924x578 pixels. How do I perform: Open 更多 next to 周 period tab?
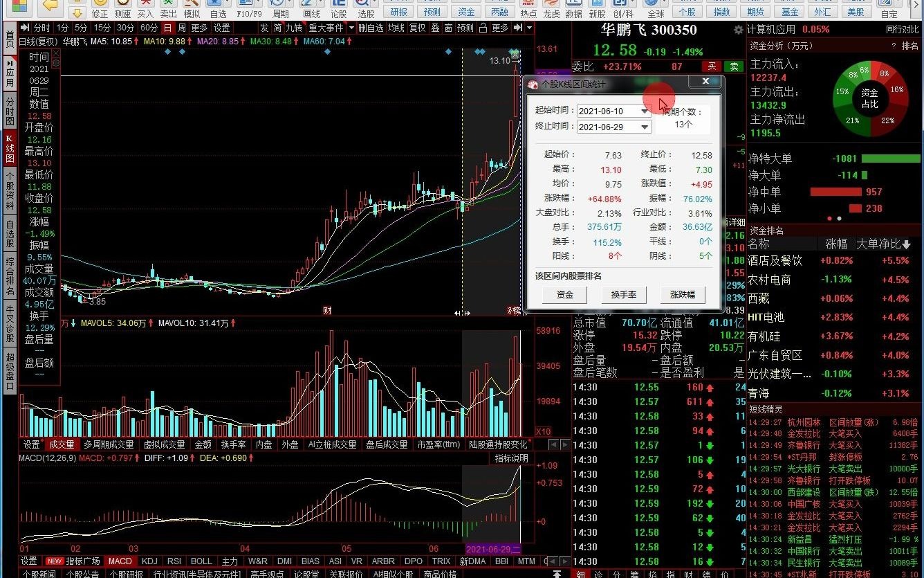pos(199,28)
